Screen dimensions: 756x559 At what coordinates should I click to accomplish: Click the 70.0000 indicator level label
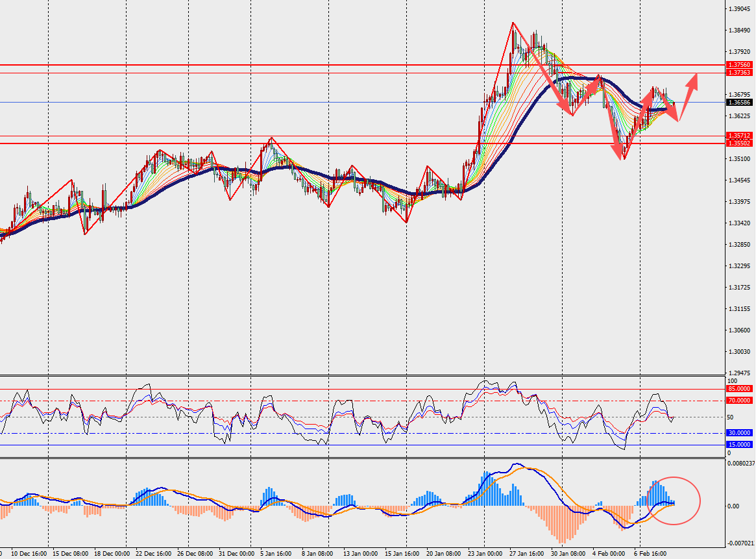pos(739,401)
